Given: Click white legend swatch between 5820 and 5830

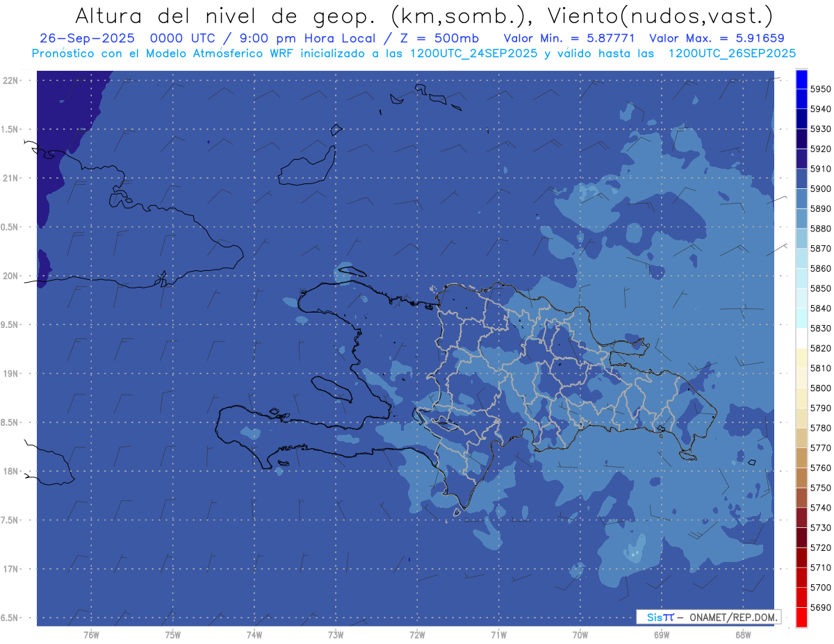Looking at the screenshot, I should 801,338.
